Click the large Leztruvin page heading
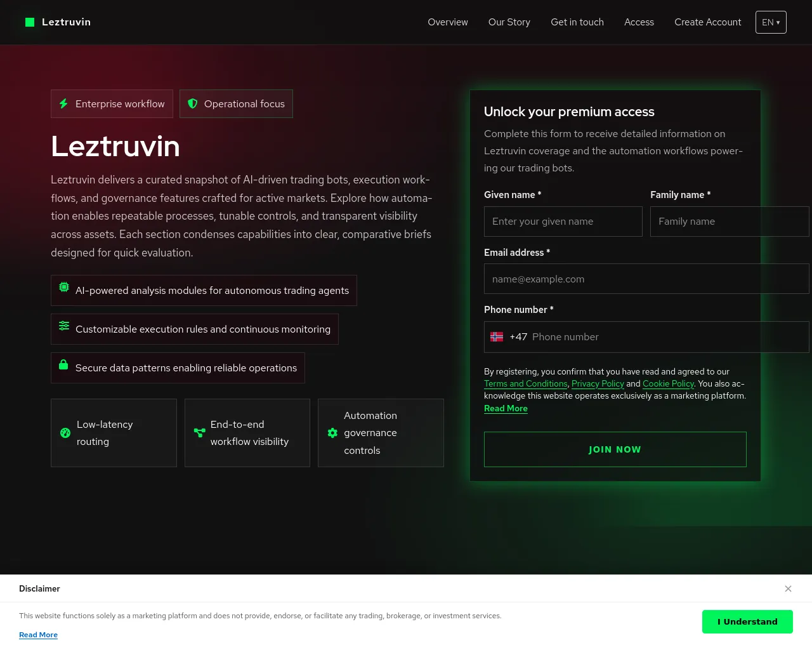 [x=115, y=146]
